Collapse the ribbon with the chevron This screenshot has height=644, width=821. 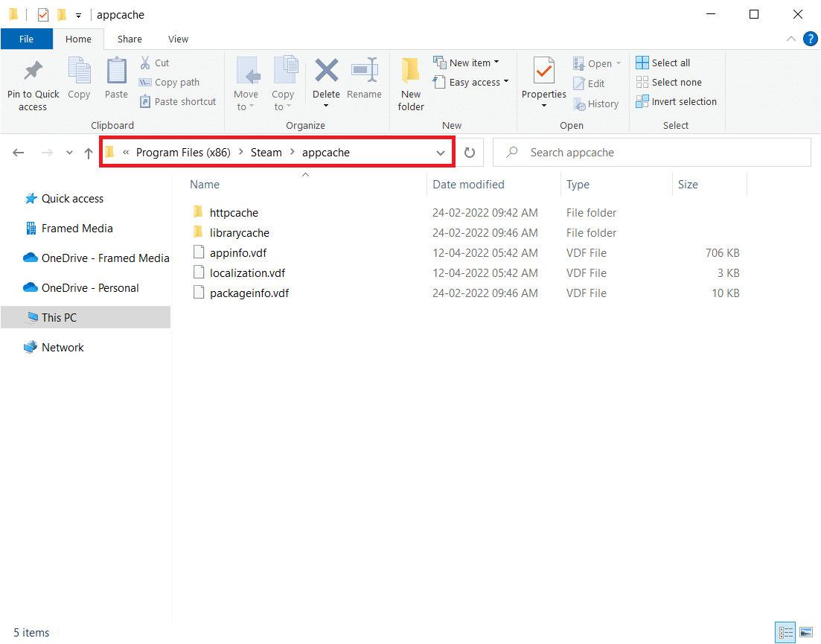tap(791, 39)
